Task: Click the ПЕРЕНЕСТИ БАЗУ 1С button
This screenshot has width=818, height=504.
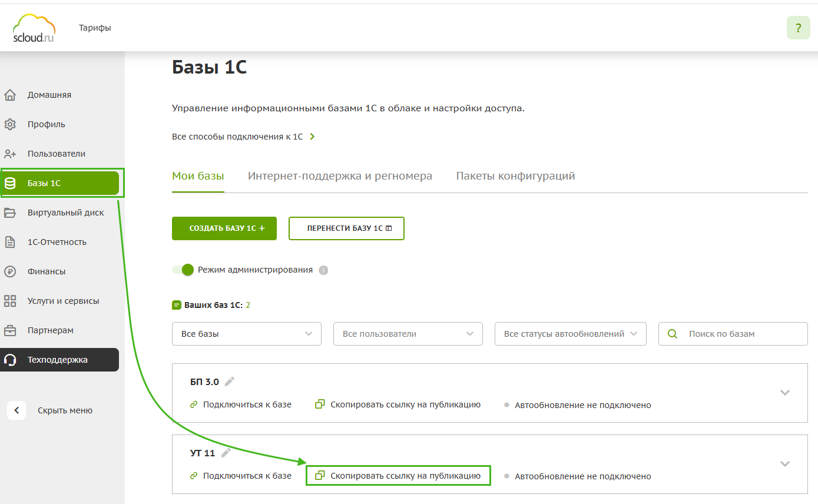Action: coord(346,228)
